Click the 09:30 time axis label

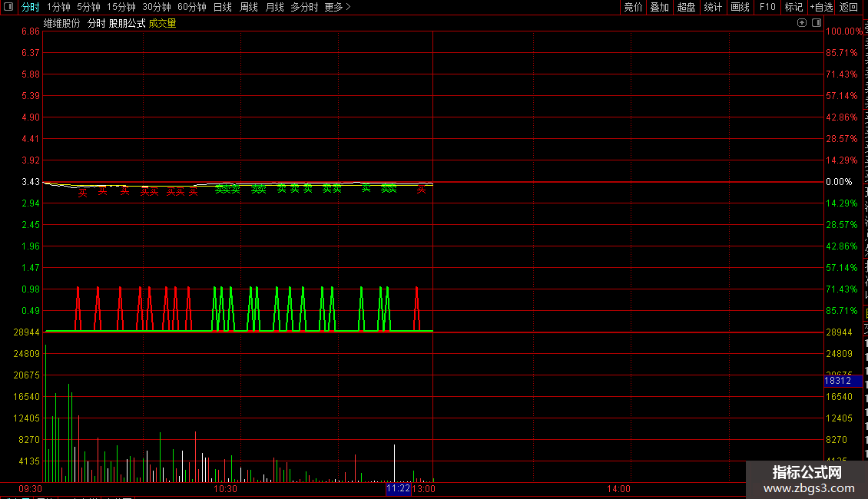click(x=31, y=489)
